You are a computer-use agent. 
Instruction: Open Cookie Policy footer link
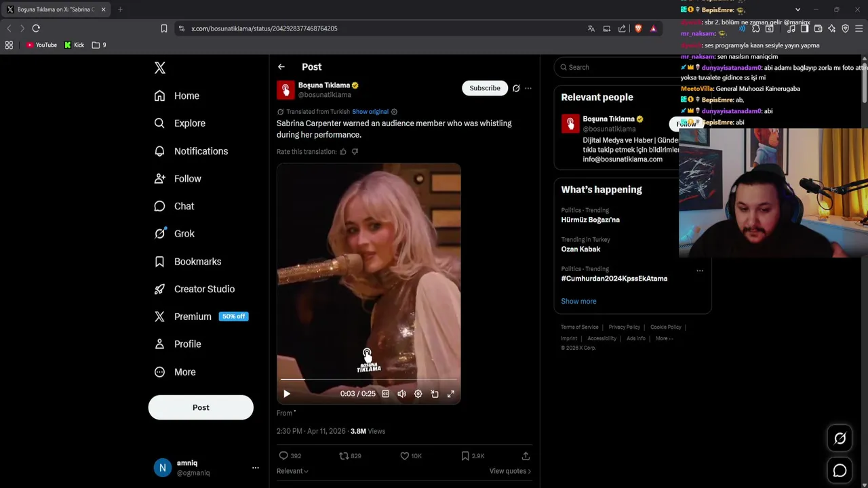[x=665, y=327]
